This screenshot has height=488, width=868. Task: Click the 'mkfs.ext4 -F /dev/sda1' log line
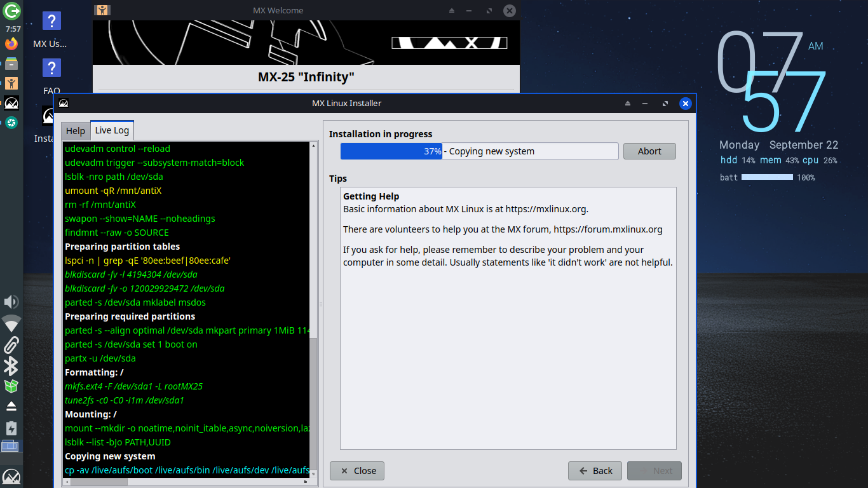click(x=133, y=386)
